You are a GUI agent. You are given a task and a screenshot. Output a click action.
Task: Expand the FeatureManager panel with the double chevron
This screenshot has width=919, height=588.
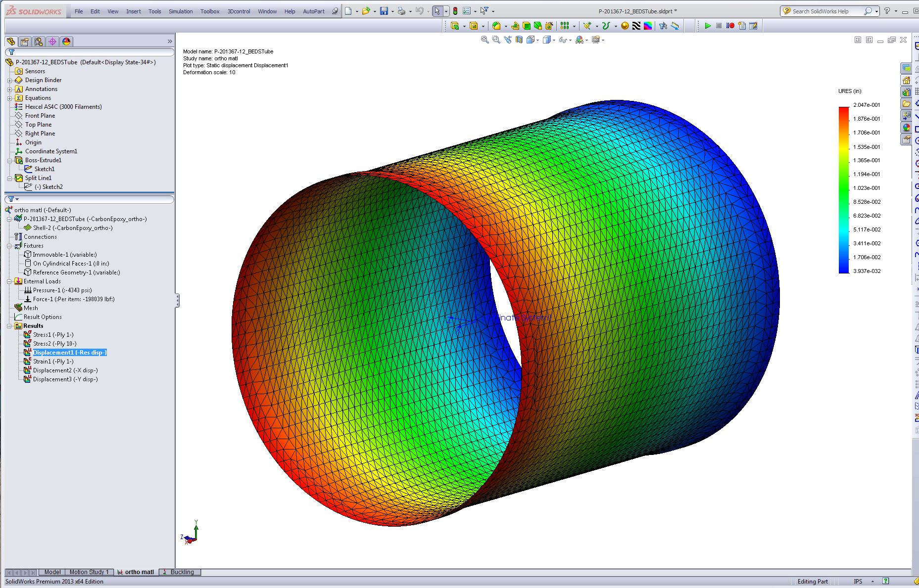coord(170,42)
